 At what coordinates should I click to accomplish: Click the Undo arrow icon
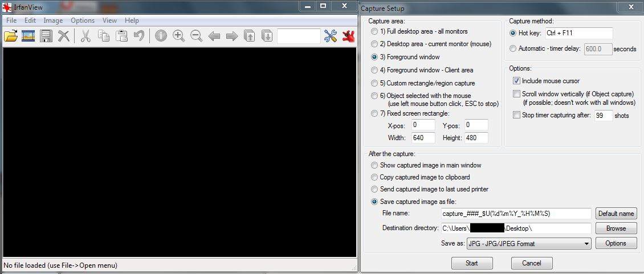[139, 36]
